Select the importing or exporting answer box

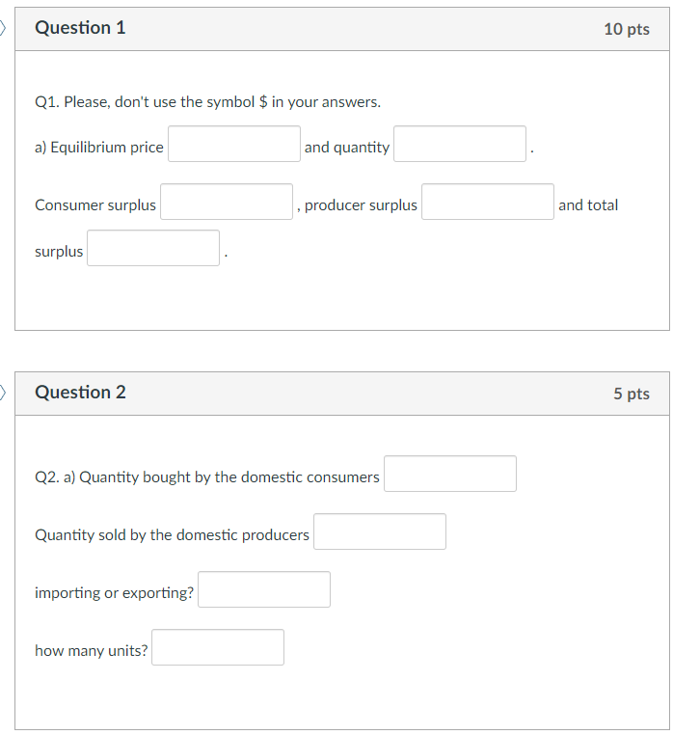click(264, 589)
